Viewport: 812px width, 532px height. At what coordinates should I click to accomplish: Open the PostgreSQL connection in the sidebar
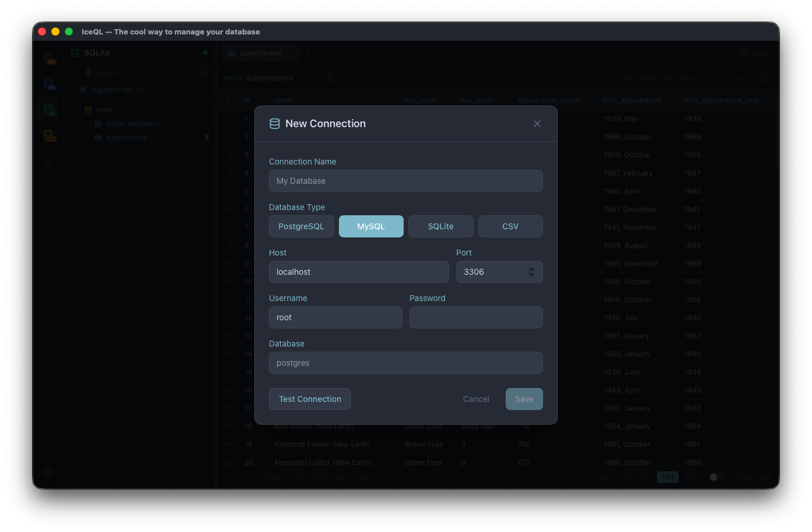click(50, 84)
